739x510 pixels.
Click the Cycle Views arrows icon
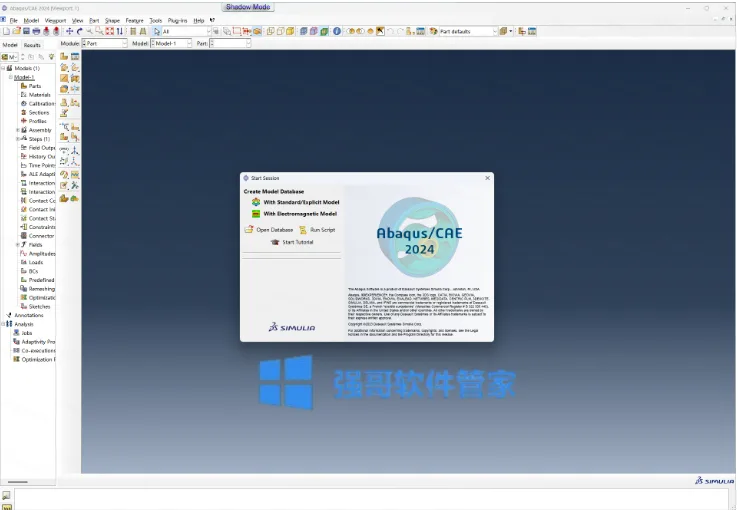(120, 31)
